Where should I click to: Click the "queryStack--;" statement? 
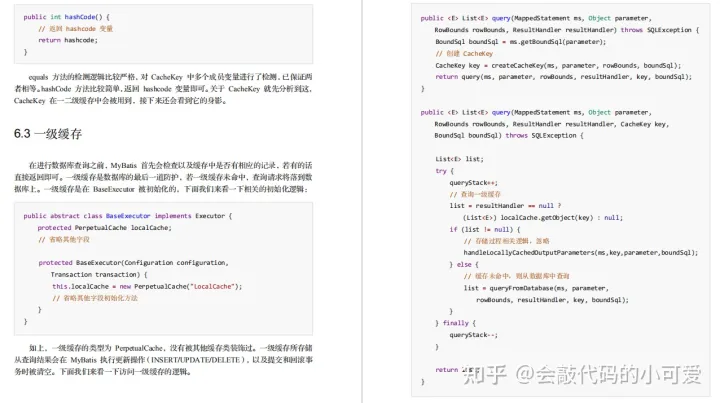pyautogui.click(x=473, y=335)
